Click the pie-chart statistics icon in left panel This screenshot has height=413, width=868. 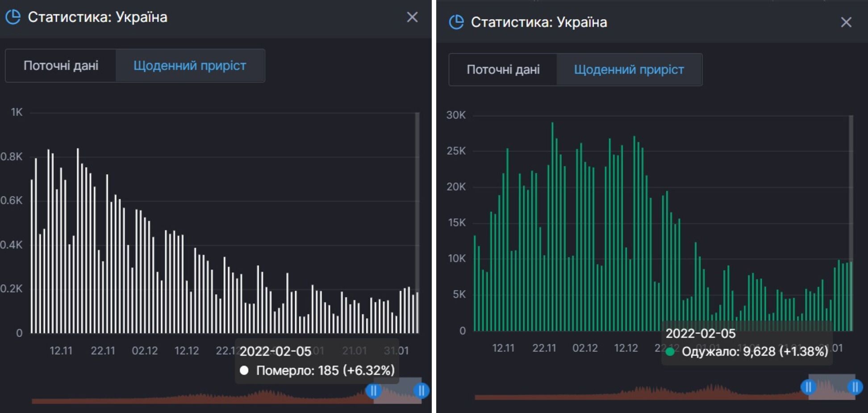13,17
